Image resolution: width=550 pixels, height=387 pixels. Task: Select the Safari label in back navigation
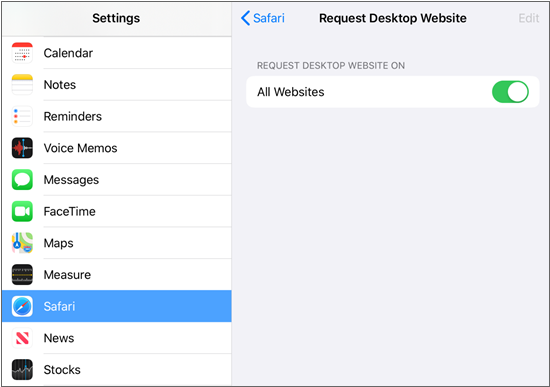tap(269, 18)
